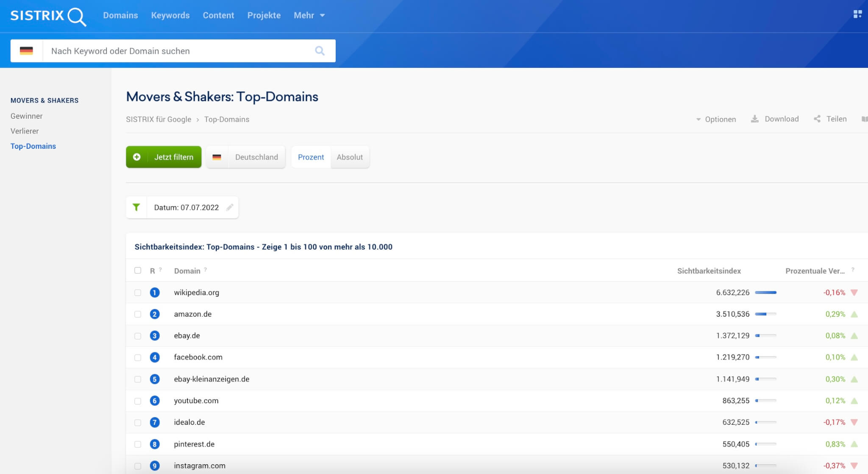Screen dimensions: 868x474
Task: Open Verlierer in sidebar
Action: tap(25, 131)
